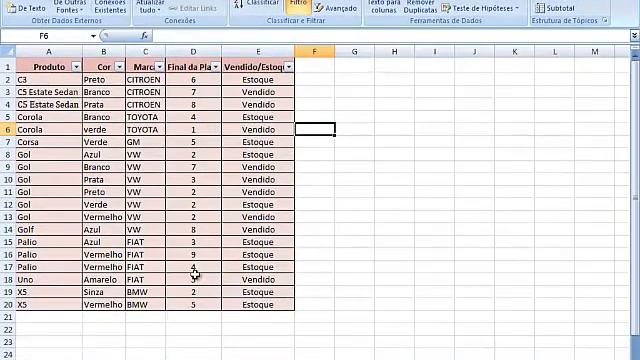Select column M header
The height and width of the screenshot is (360, 640).
(595, 52)
